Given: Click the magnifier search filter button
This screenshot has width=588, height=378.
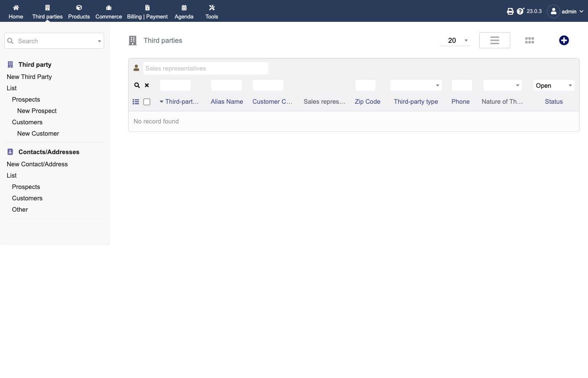Looking at the screenshot, I should (x=137, y=85).
